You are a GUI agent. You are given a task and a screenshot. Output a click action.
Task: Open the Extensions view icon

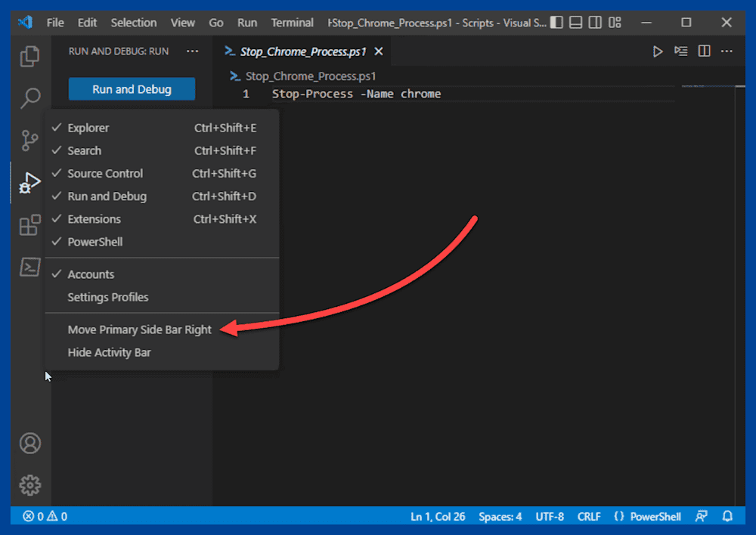30,225
